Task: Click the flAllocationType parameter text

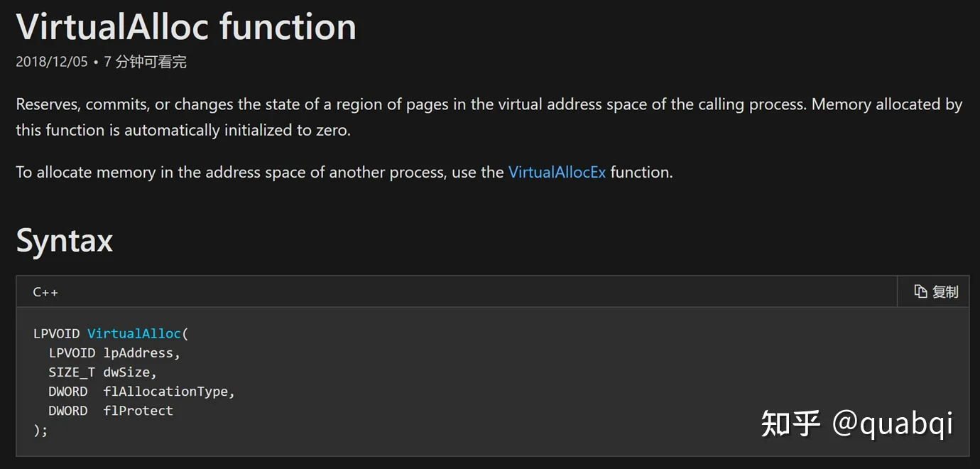Action: pos(168,391)
